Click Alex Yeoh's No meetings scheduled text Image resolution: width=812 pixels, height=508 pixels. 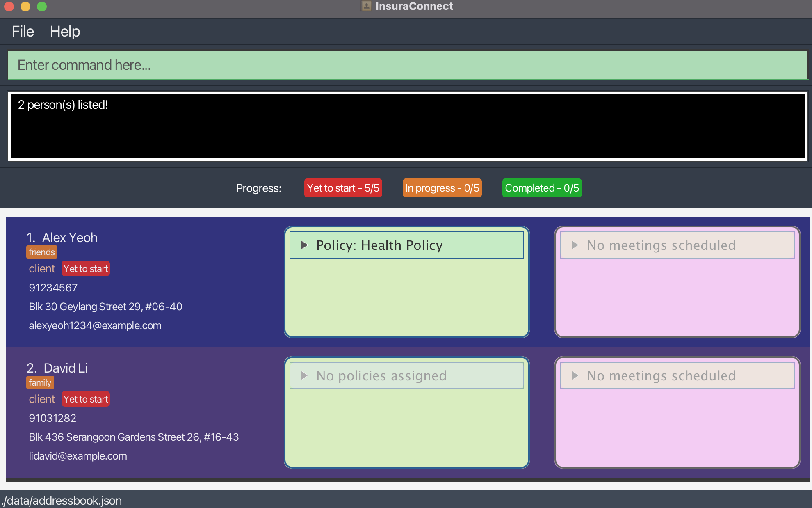click(x=661, y=245)
